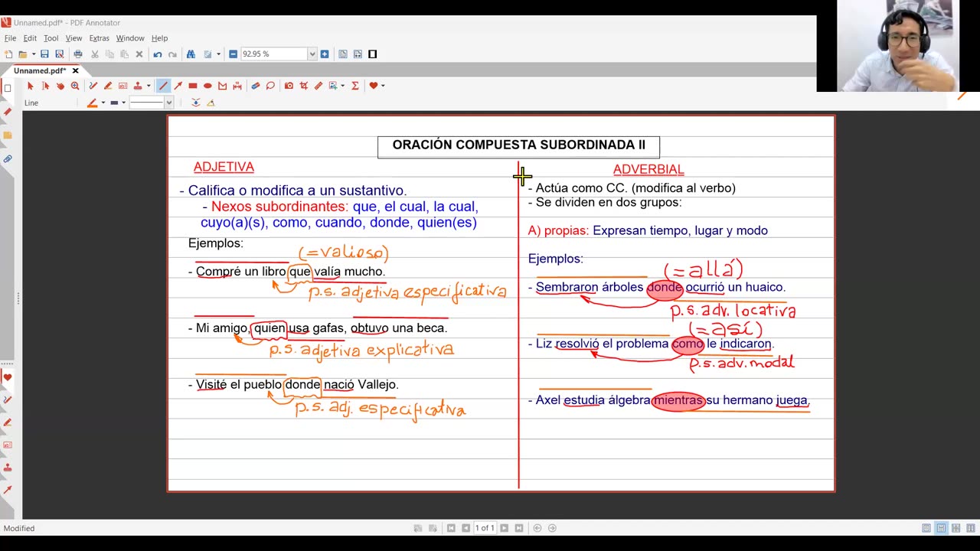Select the Ellipse tool
This screenshot has width=980, height=551.
point(207,86)
